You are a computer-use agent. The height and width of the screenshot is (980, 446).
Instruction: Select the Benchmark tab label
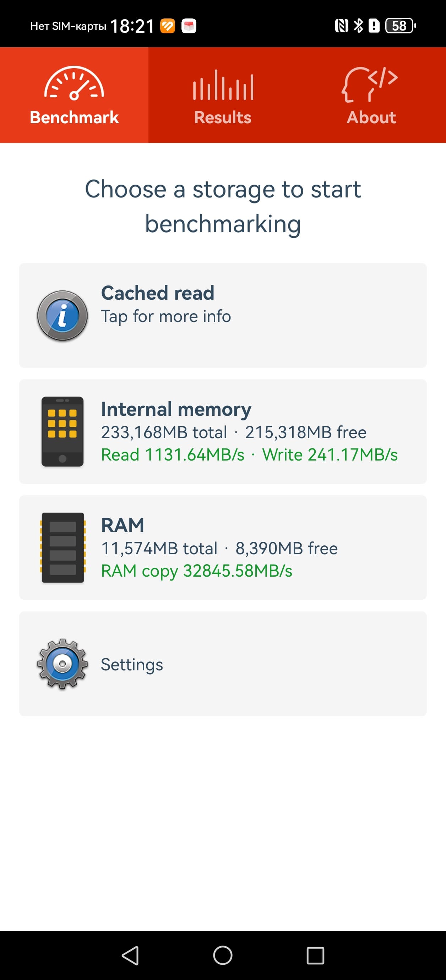point(74,117)
